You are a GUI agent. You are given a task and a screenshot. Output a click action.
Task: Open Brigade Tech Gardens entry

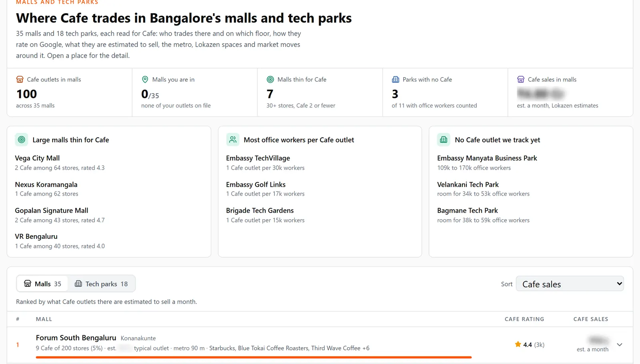click(260, 210)
